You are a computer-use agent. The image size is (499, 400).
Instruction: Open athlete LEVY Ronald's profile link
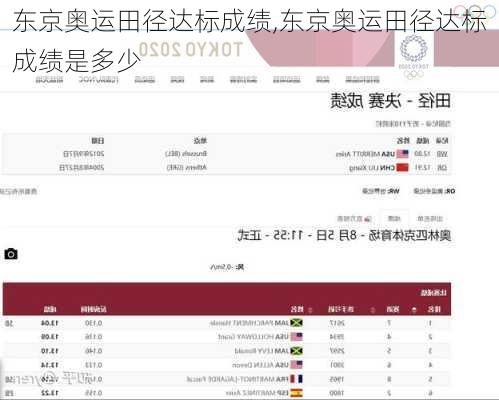coord(257,351)
